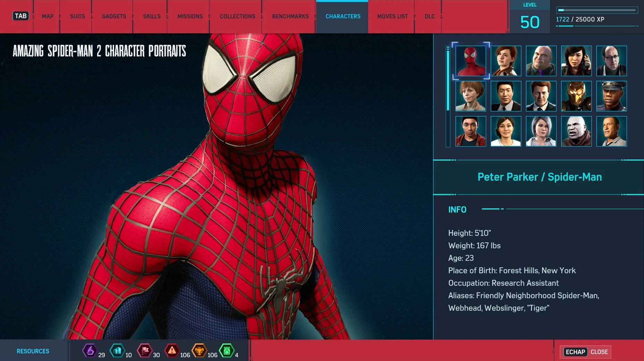The width and height of the screenshot is (644, 361).
Task: Go to the DLC tab
Action: 429,16
